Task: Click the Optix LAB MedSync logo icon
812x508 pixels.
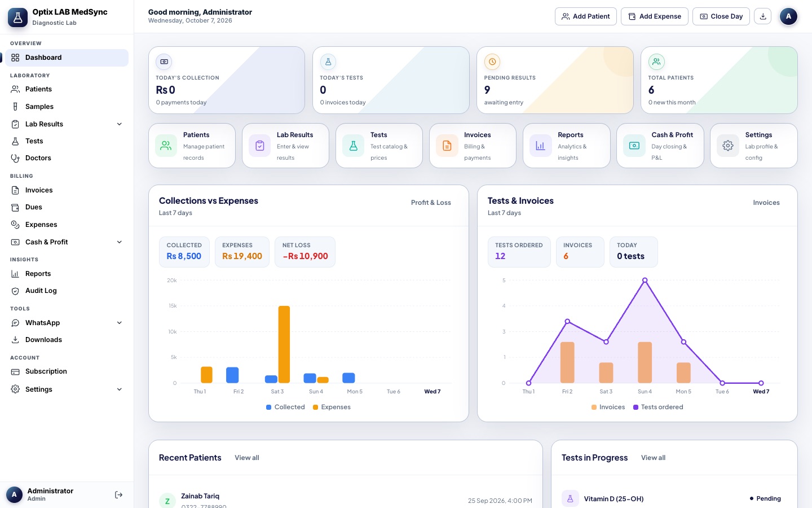Action: tap(18, 17)
